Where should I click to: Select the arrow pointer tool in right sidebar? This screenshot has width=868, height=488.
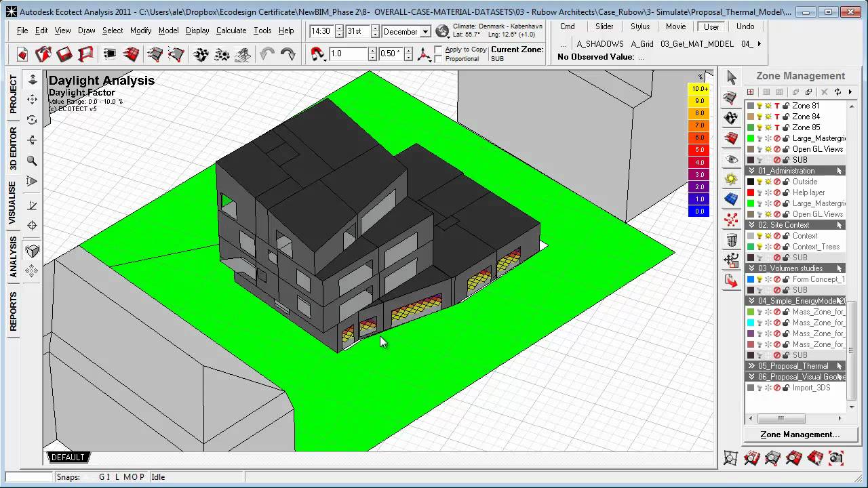point(731,78)
